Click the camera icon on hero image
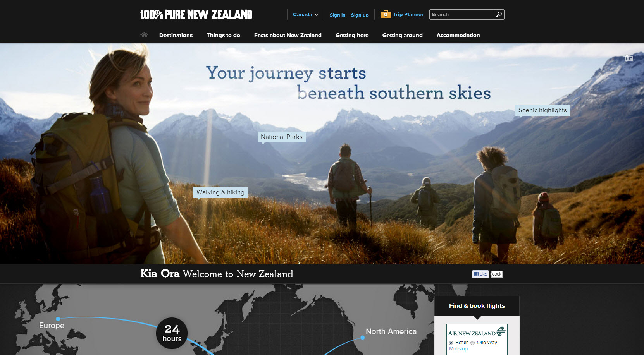 point(629,58)
